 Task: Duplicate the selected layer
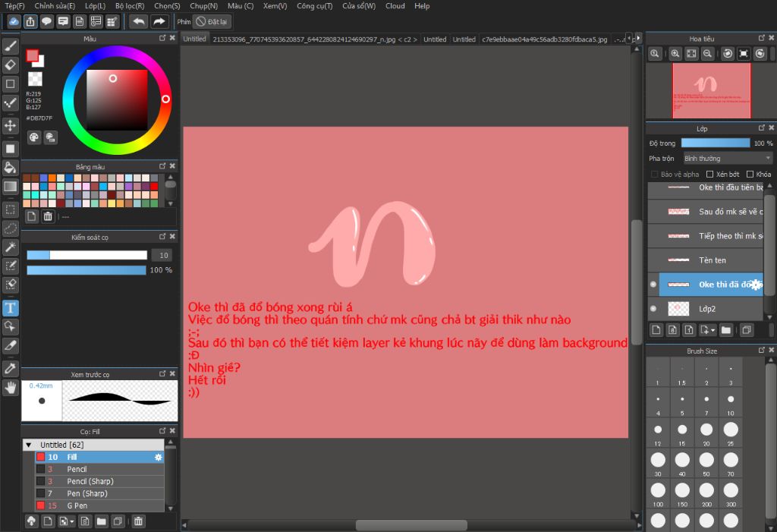[747, 329]
